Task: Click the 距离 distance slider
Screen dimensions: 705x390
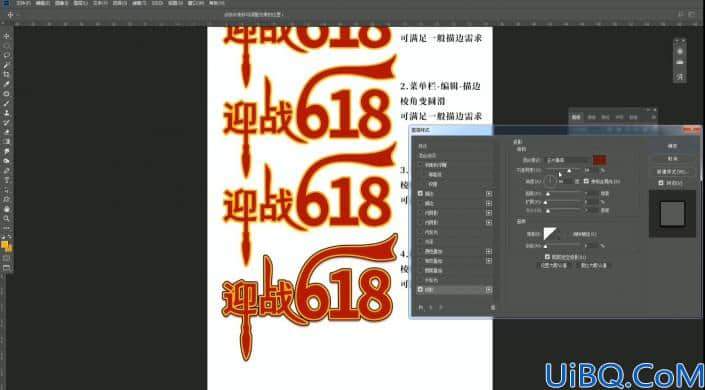Action: tap(564, 194)
